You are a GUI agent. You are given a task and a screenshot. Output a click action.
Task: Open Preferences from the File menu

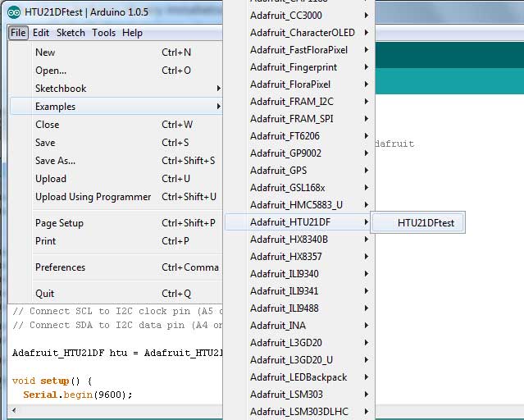(60, 267)
